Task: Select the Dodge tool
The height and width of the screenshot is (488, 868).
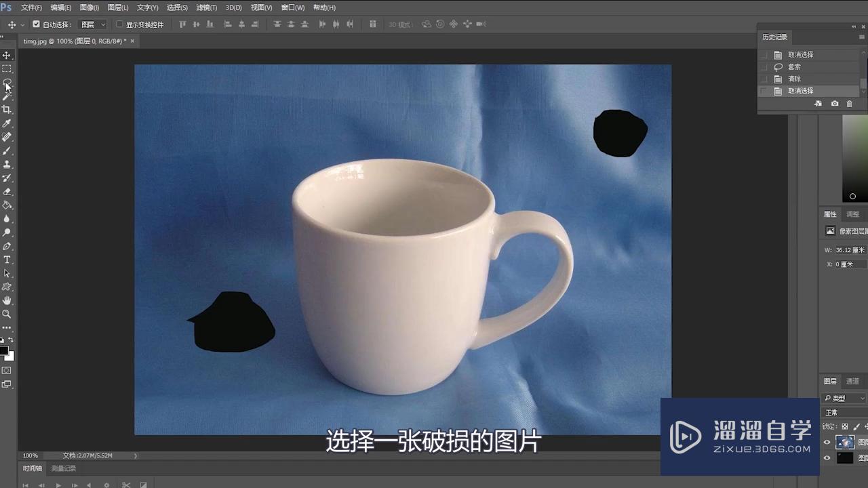Action: [x=7, y=232]
